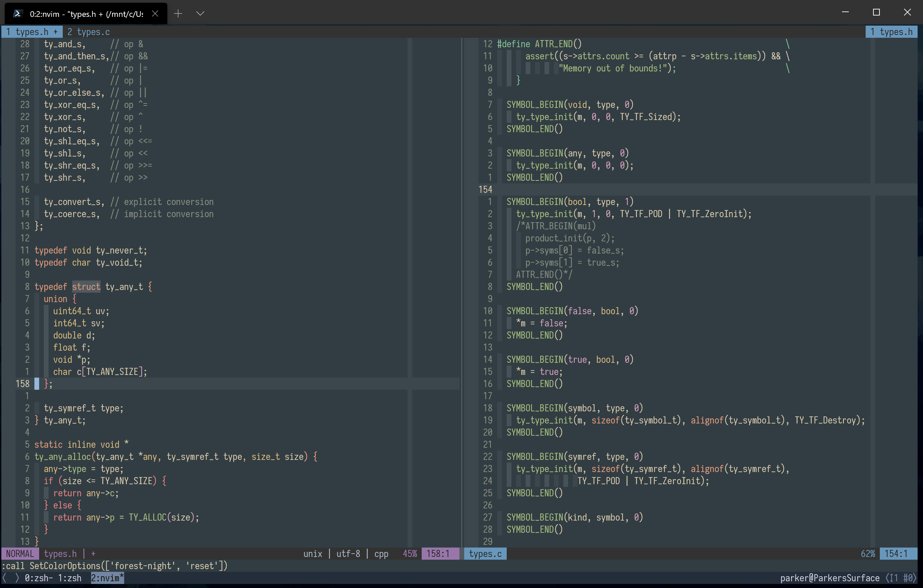Click the ty_symref_t type; line
This screenshot has width=923, height=588.
84,408
